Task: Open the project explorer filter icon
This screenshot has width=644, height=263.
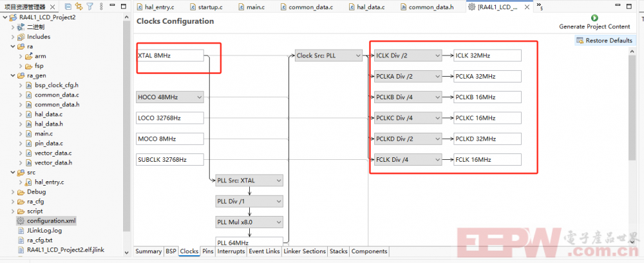Action: coord(90,7)
